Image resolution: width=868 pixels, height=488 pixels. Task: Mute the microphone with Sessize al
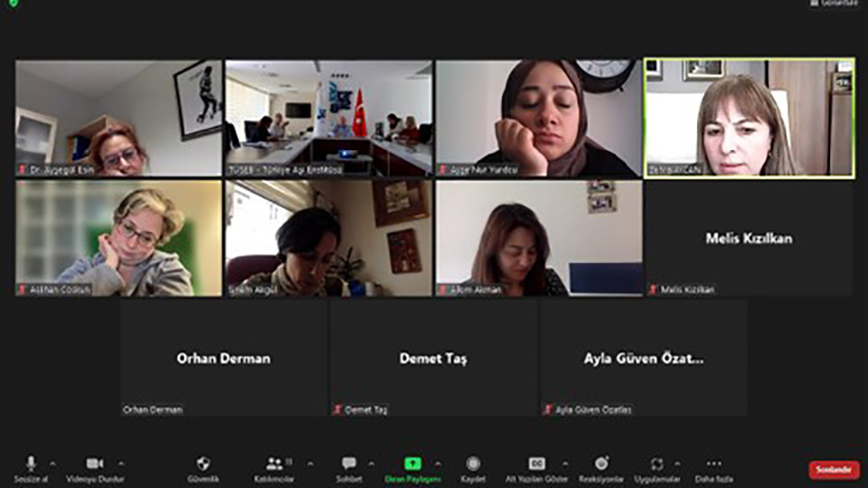[31, 465]
